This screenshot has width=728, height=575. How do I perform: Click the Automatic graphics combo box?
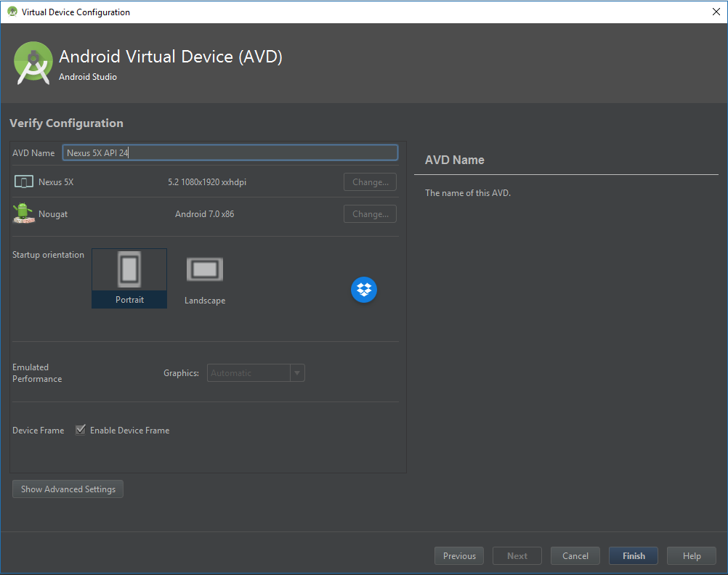[248, 373]
